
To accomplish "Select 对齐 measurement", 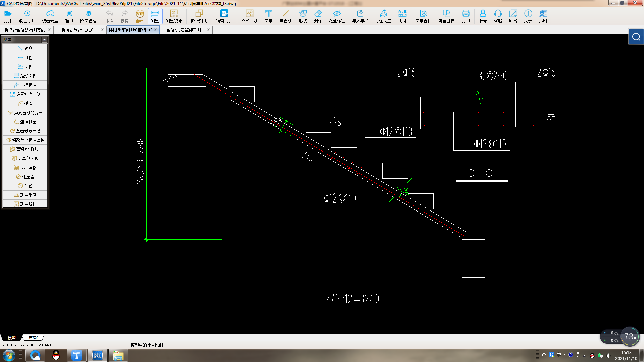I will [x=25, y=49].
